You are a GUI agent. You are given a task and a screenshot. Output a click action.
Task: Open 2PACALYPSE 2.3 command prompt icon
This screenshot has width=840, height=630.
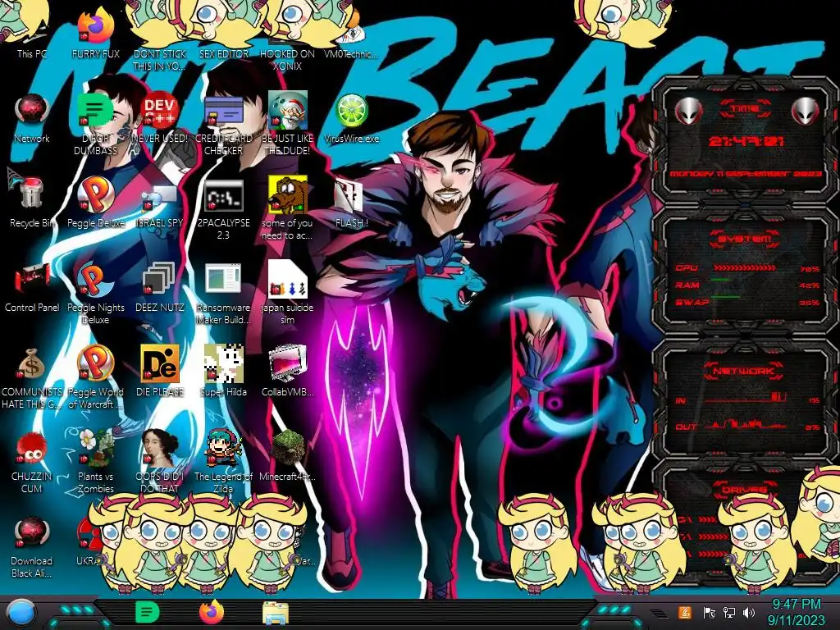[223, 197]
